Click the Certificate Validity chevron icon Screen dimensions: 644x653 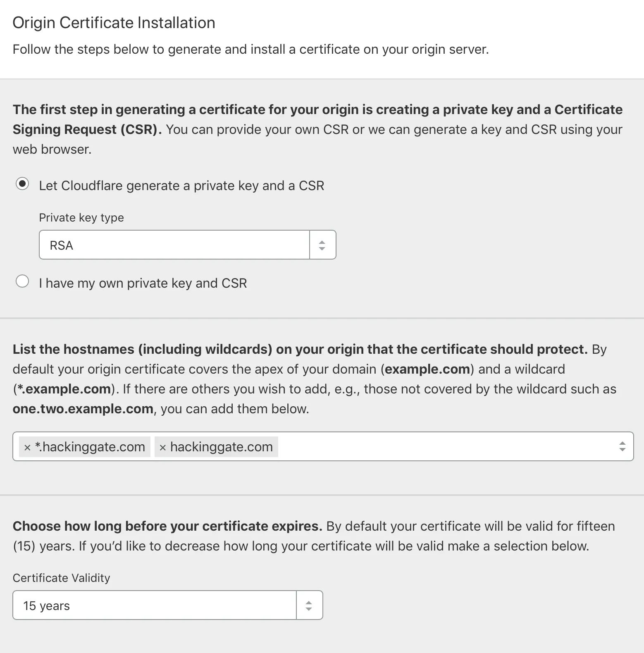coord(309,605)
